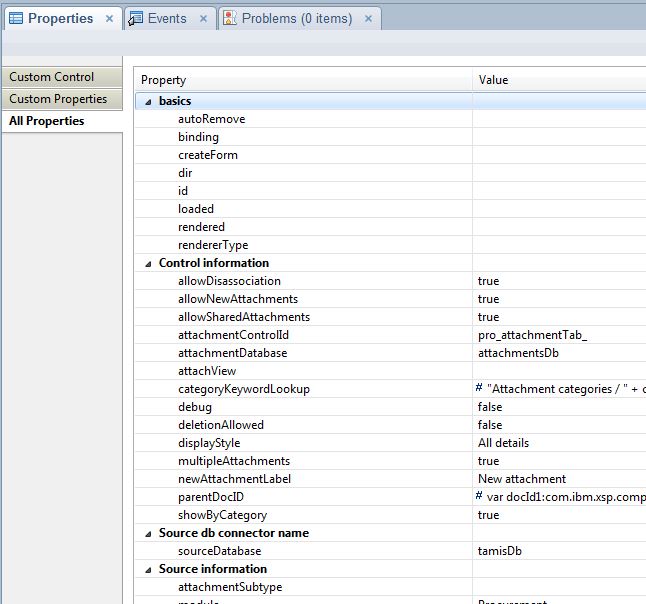Collapse the basics property group

click(x=148, y=101)
